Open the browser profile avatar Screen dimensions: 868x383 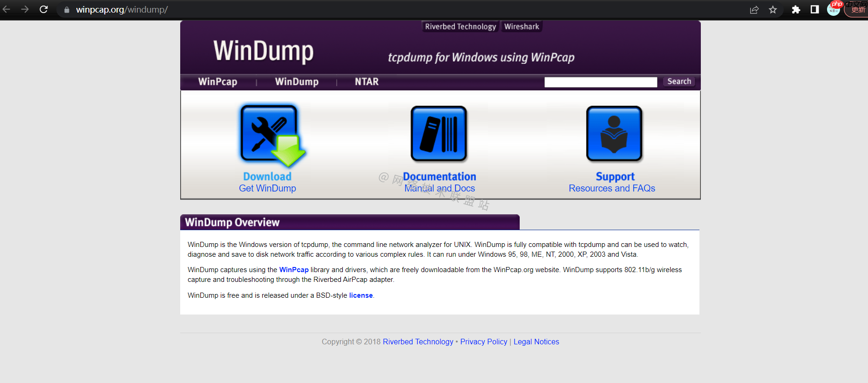point(834,9)
